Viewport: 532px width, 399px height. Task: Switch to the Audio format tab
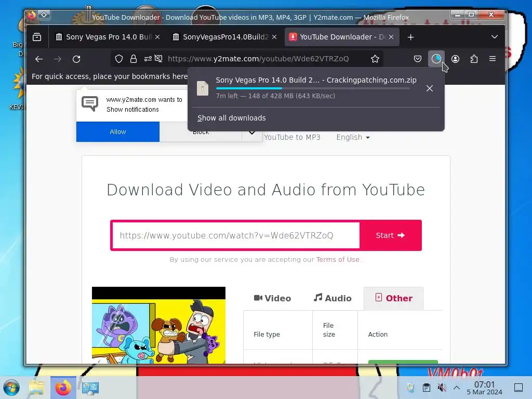pyautogui.click(x=332, y=298)
